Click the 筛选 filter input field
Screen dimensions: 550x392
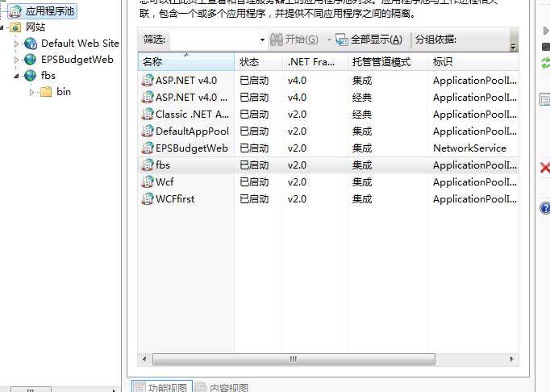214,40
